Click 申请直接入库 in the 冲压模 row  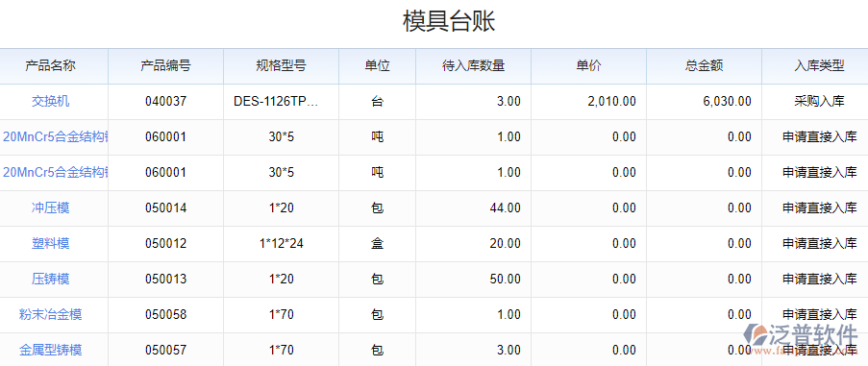pos(819,207)
